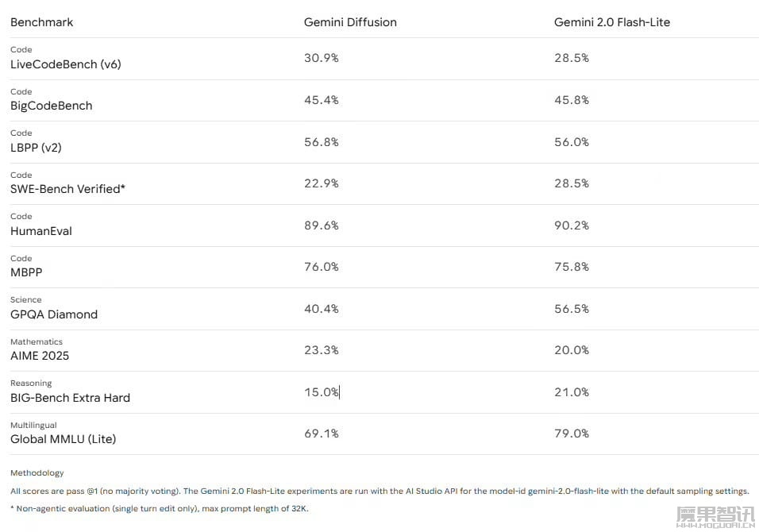Select BIG-Bench Extra Hard label
This screenshot has height=532, width=759.
coord(70,398)
